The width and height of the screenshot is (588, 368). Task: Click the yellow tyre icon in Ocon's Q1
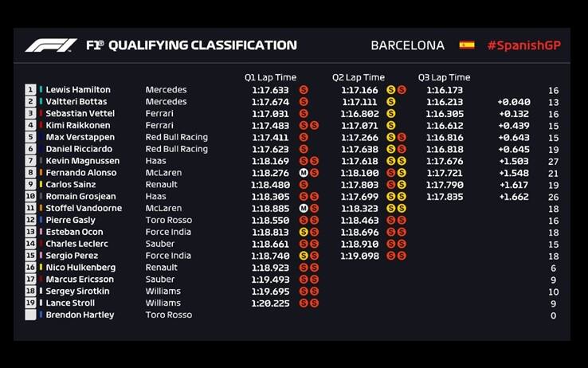click(304, 232)
